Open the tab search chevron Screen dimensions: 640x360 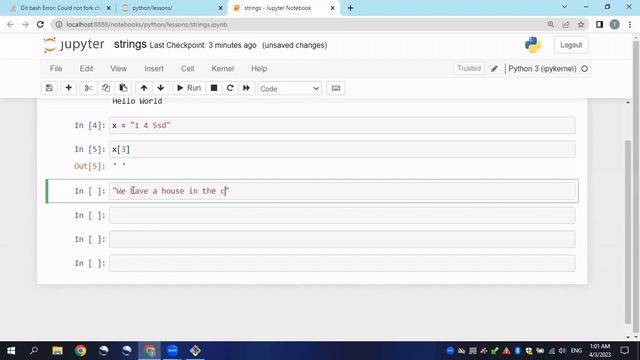click(564, 7)
